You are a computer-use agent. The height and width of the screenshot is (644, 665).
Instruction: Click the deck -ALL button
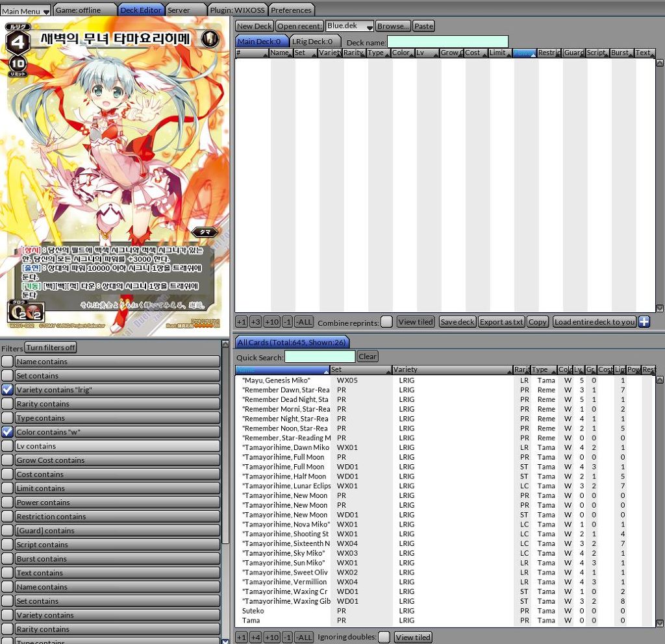coord(304,322)
